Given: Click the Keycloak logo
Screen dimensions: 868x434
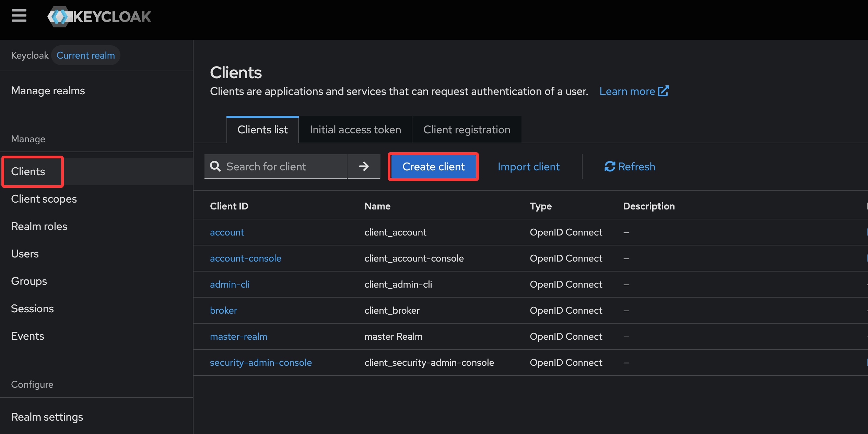Looking at the screenshot, I should click(99, 16).
